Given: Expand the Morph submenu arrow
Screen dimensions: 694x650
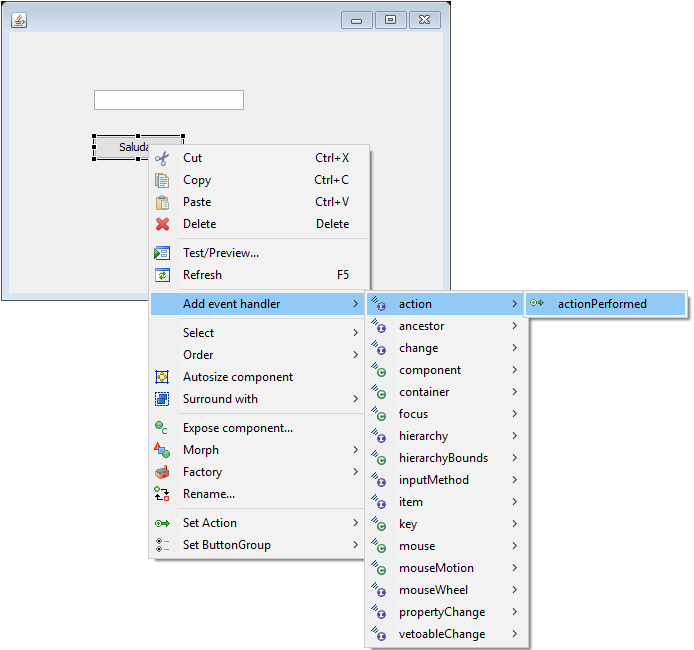Looking at the screenshot, I should (x=356, y=450).
